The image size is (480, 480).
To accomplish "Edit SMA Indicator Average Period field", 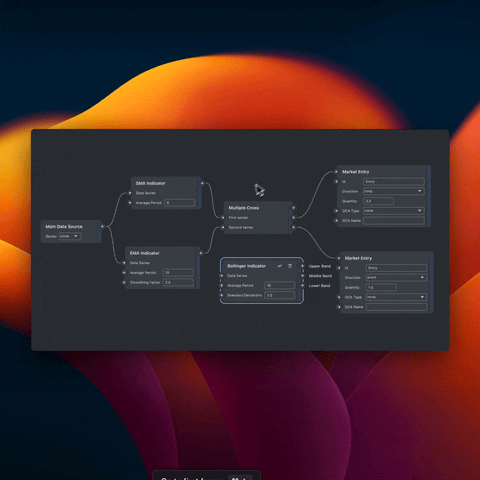I will point(179,203).
